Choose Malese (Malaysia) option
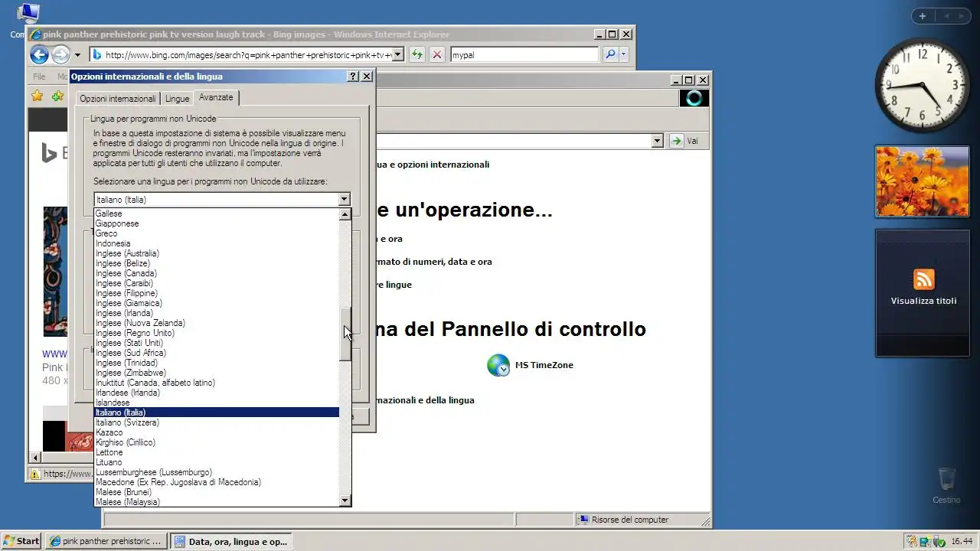 [x=217, y=502]
